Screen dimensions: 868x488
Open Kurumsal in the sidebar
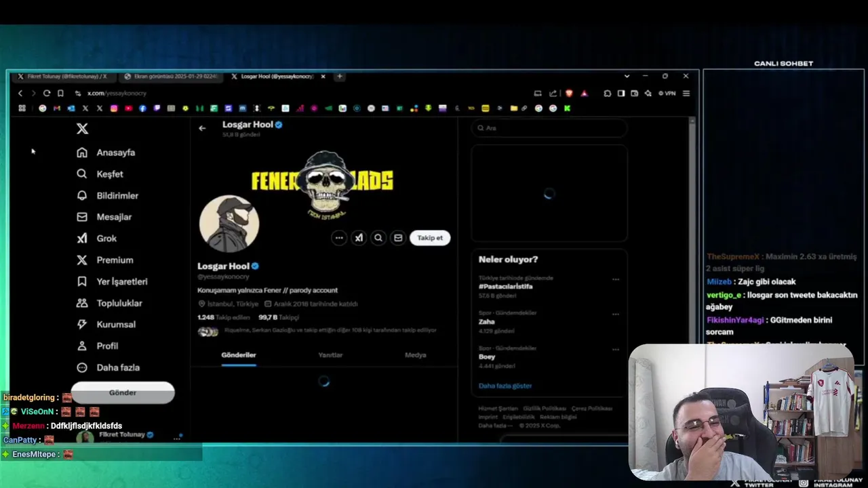click(106, 325)
